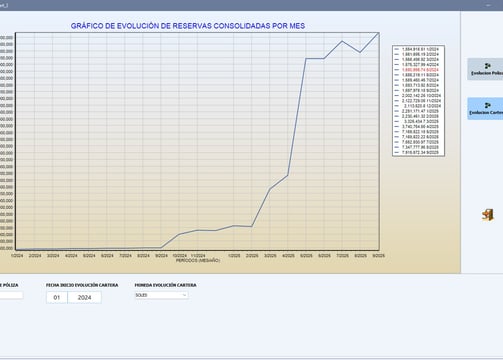The width and height of the screenshot is (503, 360).
Task: Click the year field showing 2024
Action: click(84, 297)
